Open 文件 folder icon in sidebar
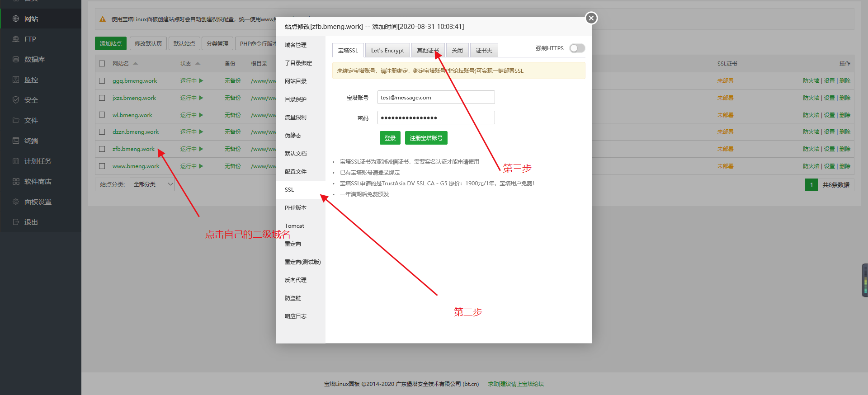The height and width of the screenshot is (395, 868). pyautogui.click(x=16, y=120)
